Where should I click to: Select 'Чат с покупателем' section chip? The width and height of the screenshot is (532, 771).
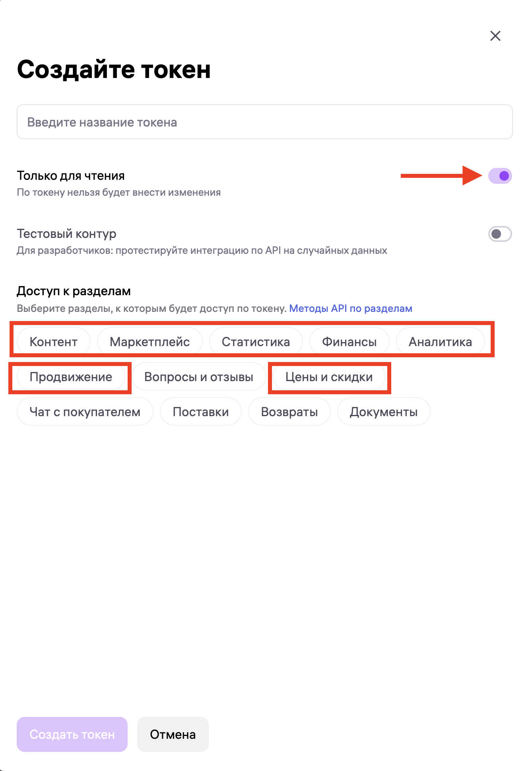(85, 412)
